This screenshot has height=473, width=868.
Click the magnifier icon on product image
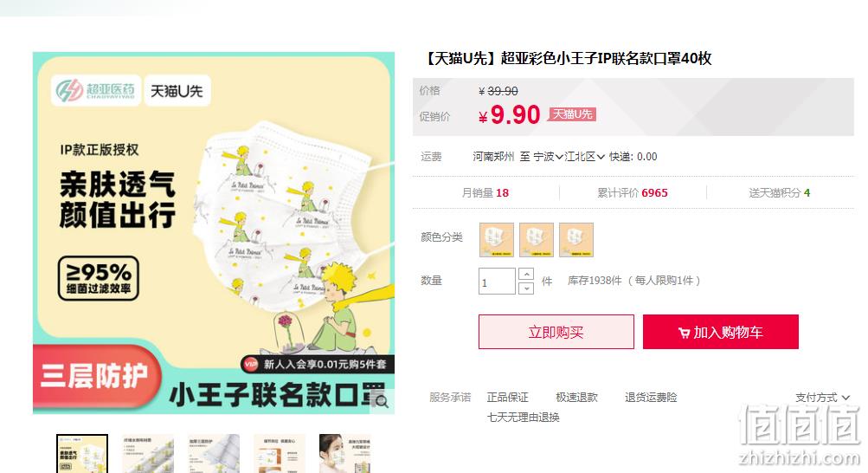[382, 402]
